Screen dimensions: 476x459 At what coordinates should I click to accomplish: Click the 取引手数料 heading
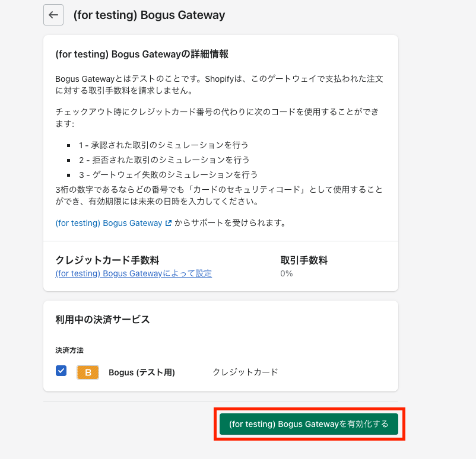(304, 260)
